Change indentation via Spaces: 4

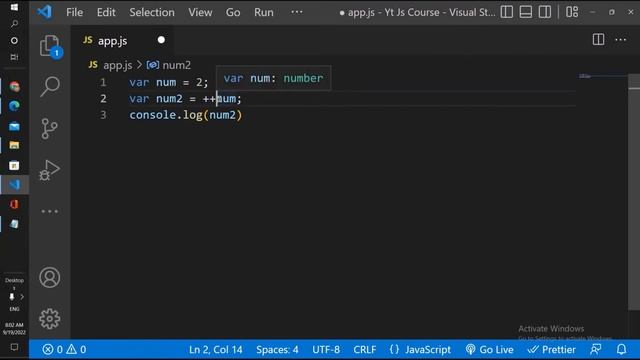click(x=277, y=349)
